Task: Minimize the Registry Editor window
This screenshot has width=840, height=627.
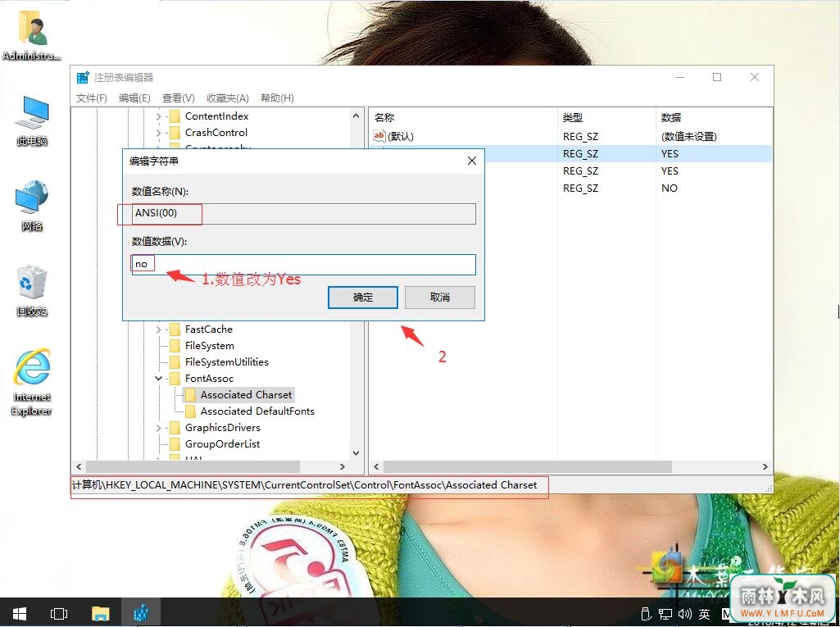Action: (680, 77)
